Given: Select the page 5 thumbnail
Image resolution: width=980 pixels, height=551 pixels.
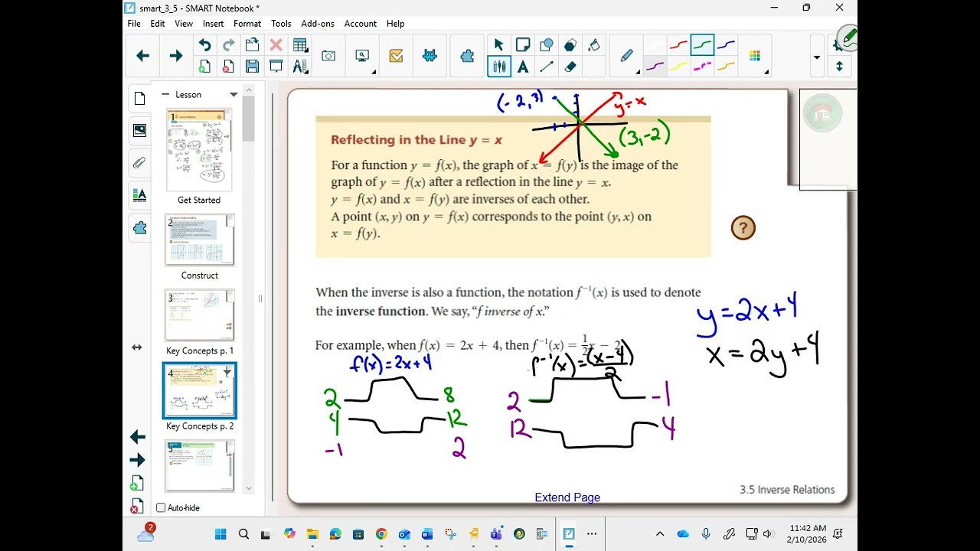Looking at the screenshot, I should point(199,465).
